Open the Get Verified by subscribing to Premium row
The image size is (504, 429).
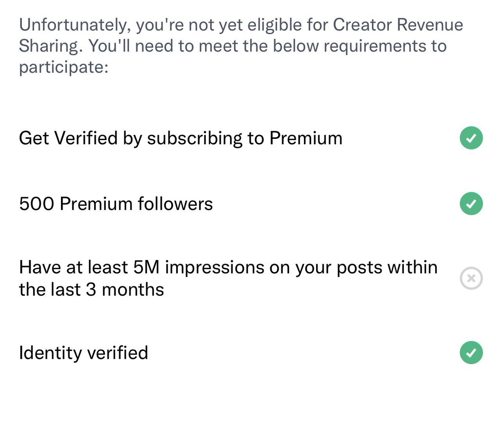coord(181,138)
